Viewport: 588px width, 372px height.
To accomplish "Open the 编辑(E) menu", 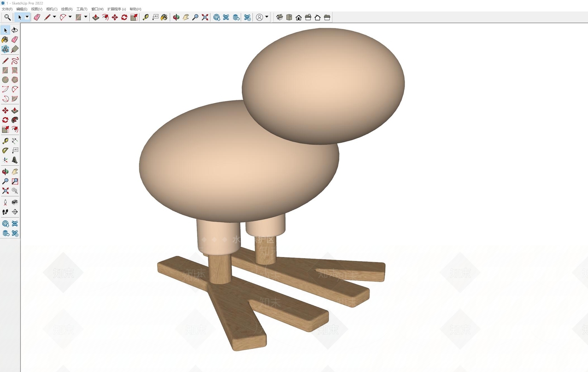I will (22, 9).
